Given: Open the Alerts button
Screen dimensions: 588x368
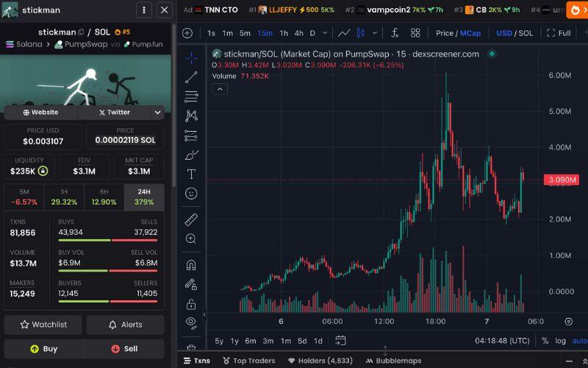Looking at the screenshot, I should coord(125,325).
